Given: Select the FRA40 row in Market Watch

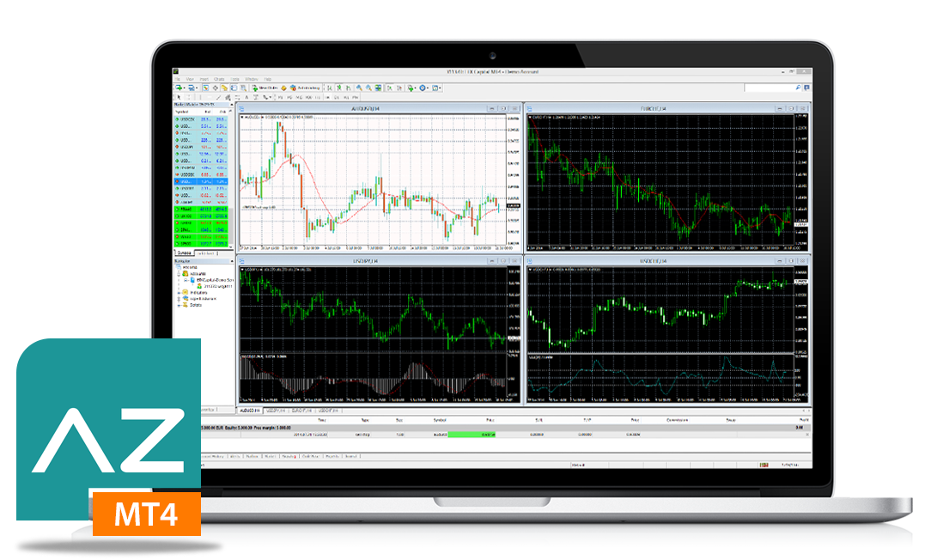Looking at the screenshot, I should point(201,209).
